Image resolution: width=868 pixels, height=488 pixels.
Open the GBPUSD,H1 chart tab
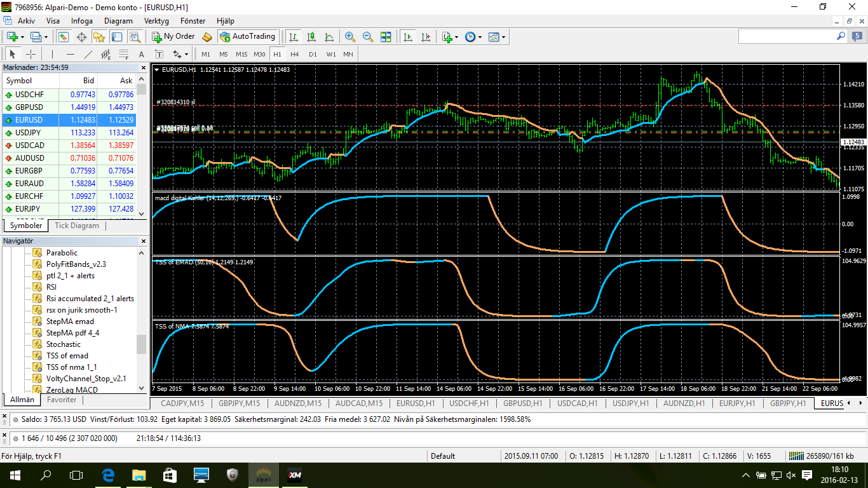522,403
